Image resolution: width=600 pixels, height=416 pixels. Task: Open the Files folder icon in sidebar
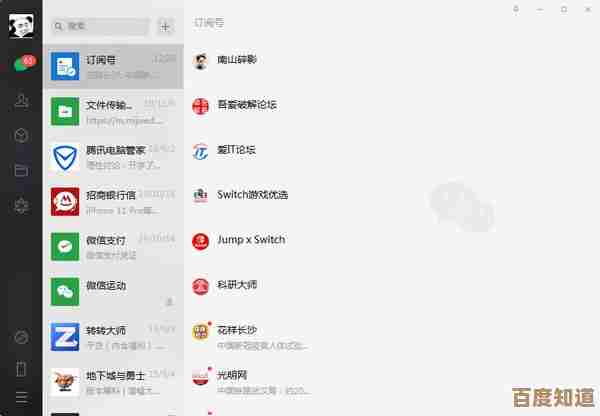[21, 170]
